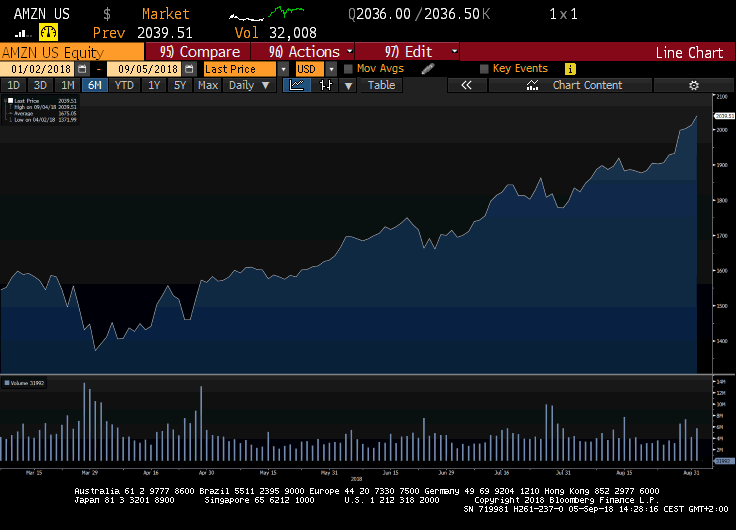Click the volume axis current value tag

723,461
